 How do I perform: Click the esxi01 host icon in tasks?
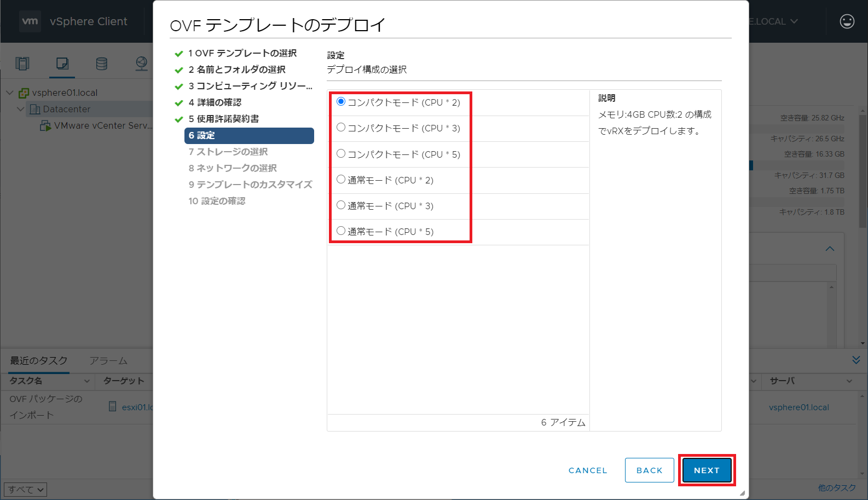[x=113, y=406]
